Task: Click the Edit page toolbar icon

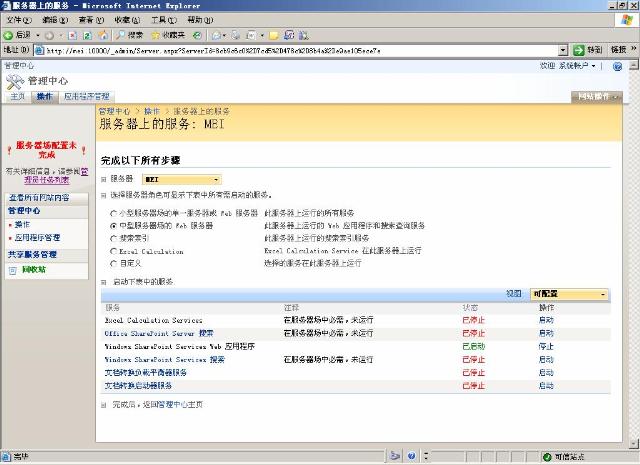Action: 251,36
